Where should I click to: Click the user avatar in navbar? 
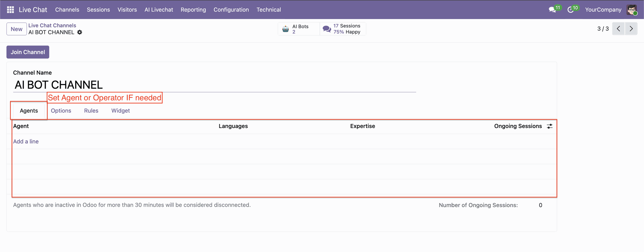point(632,10)
